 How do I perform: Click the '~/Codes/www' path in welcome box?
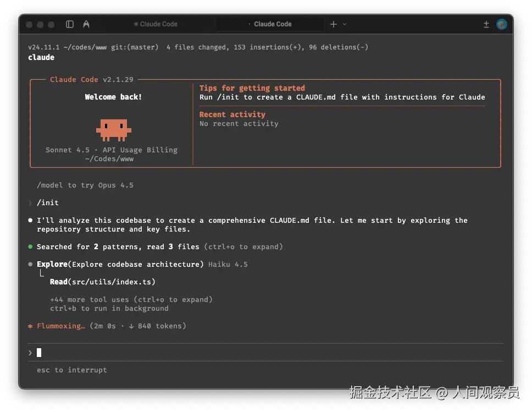[109, 158]
